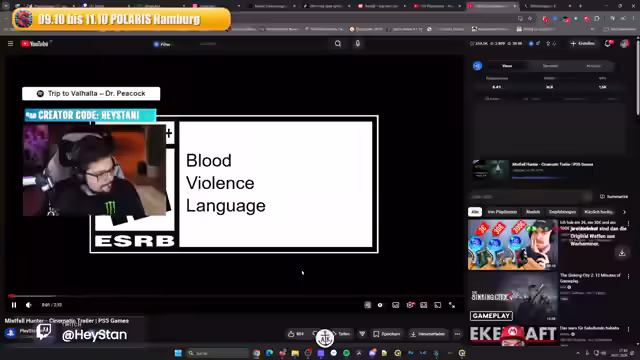Enter fullscreen mode in the player
640x360 pixels.
[x=452, y=305]
